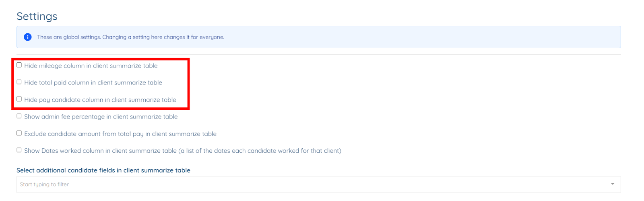Click 'Select additional candidate fields' label
The image size is (644, 201).
click(x=103, y=170)
